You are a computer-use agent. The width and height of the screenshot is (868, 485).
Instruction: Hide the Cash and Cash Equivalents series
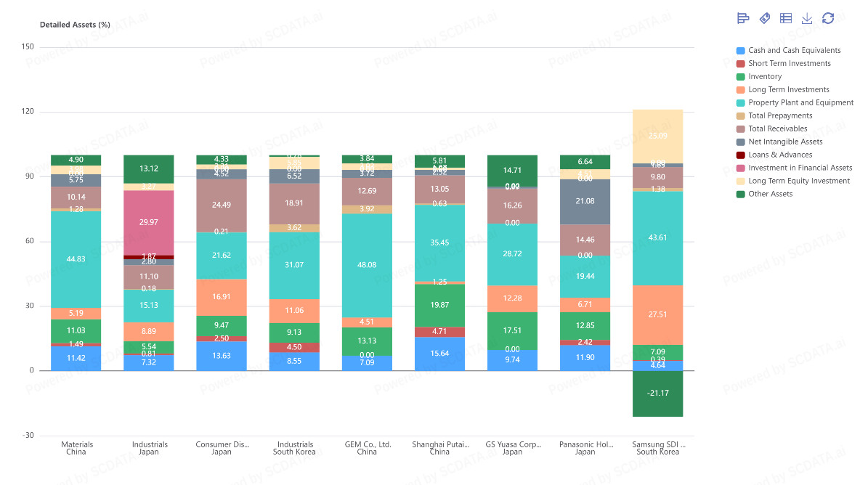click(x=794, y=51)
